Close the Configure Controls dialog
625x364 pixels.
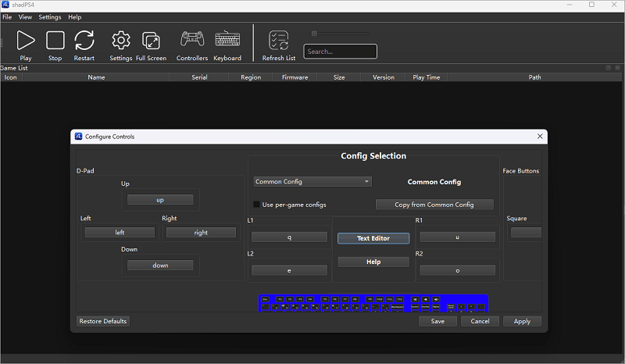(x=539, y=136)
